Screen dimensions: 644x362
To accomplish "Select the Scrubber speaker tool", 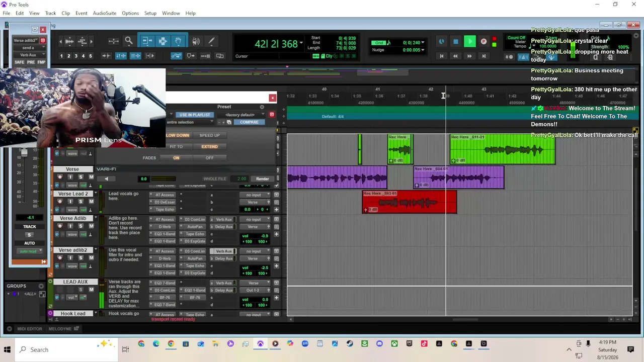I will click(x=196, y=41).
